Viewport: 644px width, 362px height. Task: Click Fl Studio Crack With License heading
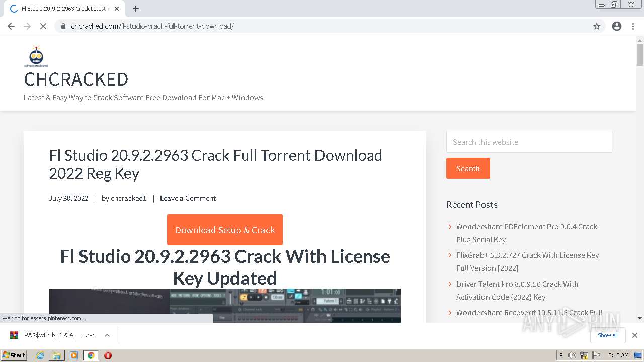225,267
